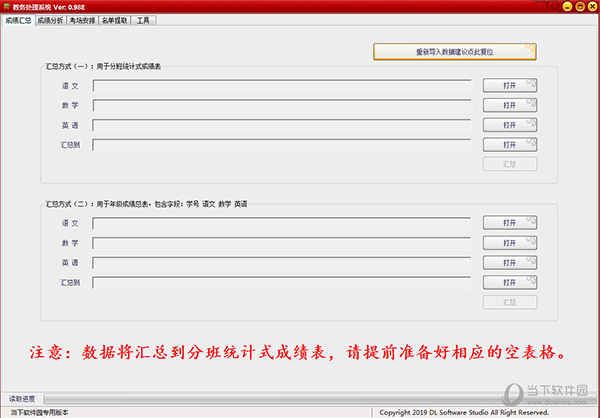600x418 pixels.
Task: Switch to the 成绩分析 tab
Action: click(50, 19)
